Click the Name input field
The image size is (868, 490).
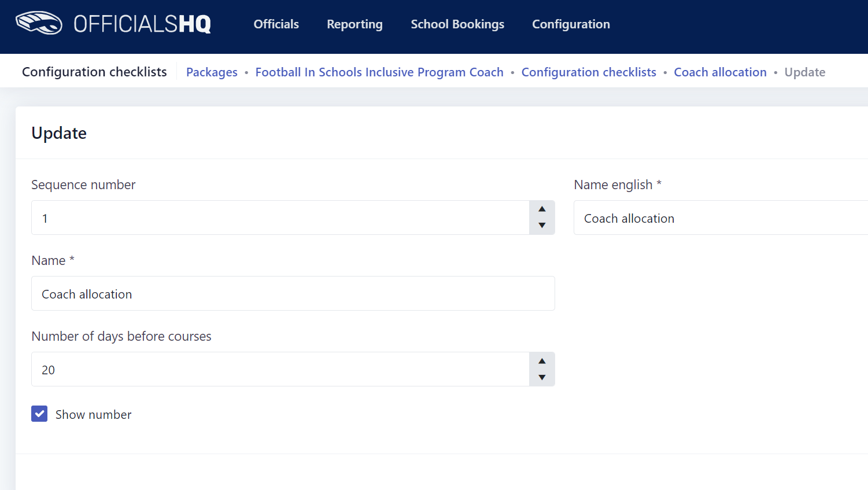pyautogui.click(x=293, y=293)
